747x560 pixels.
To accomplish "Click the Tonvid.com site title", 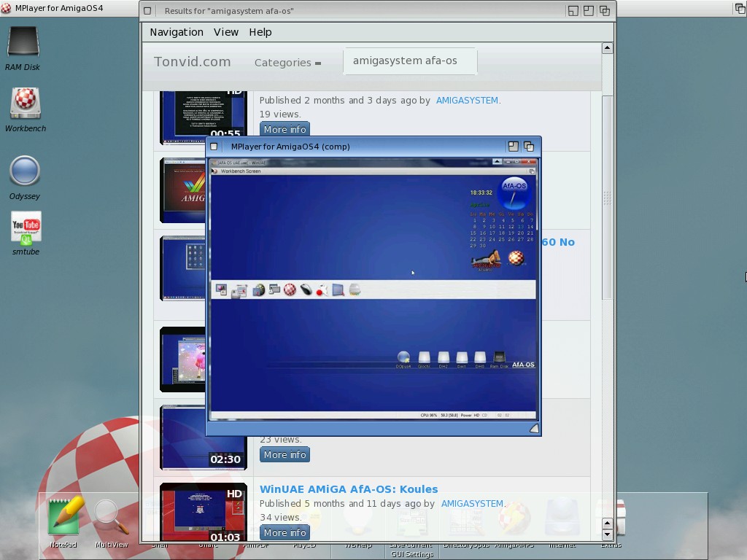I will (192, 62).
